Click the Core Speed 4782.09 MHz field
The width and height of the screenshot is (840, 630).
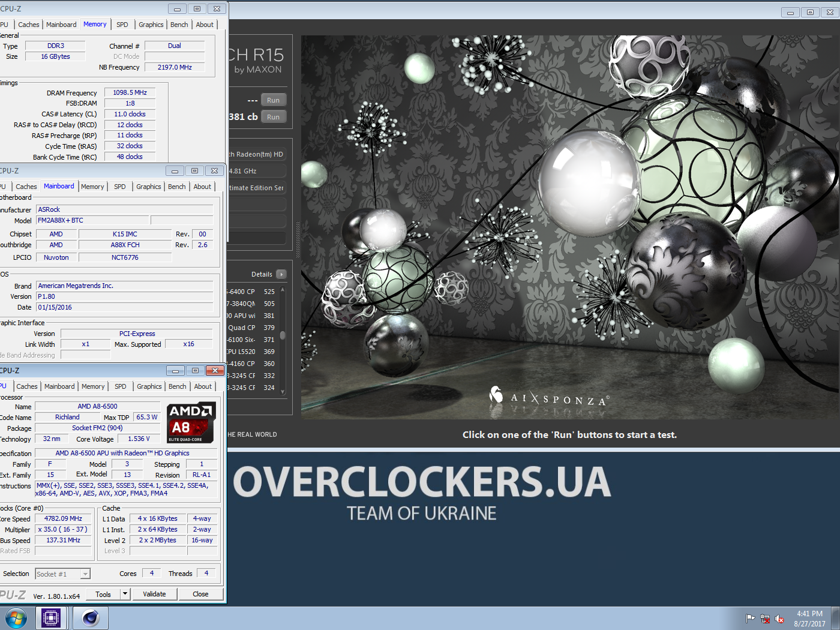coord(63,518)
